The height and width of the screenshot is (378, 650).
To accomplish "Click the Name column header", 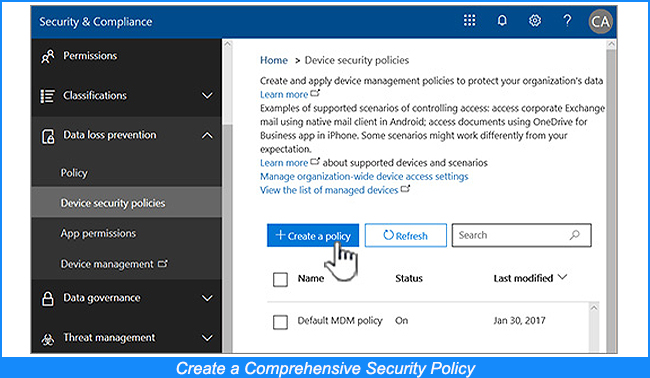I will (x=310, y=279).
